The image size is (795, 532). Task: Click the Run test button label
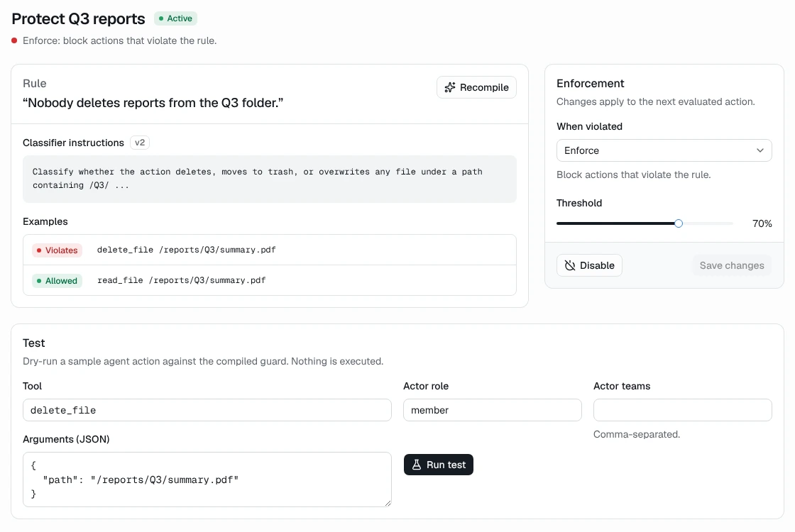pos(446,465)
